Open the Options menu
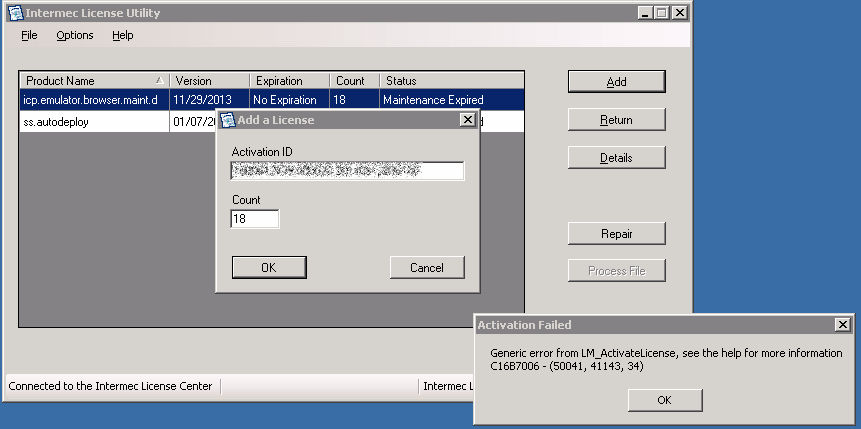Screen dimensions: 861x429 point(75,35)
